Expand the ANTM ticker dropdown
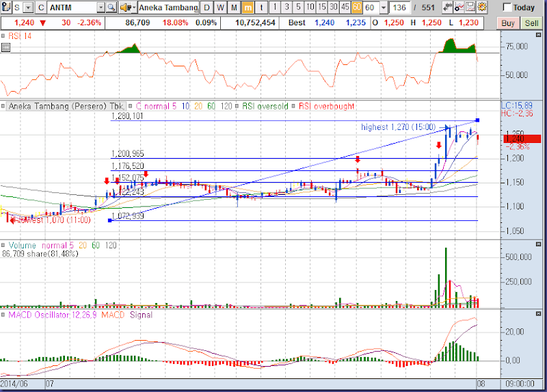Screen dimensions: 547x392 pos(101,8)
